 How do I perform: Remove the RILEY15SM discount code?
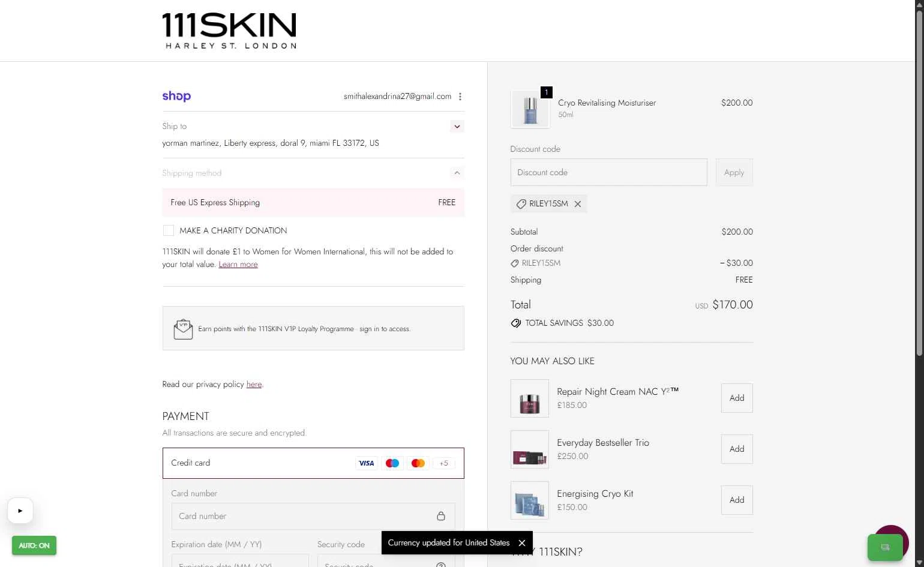point(578,204)
